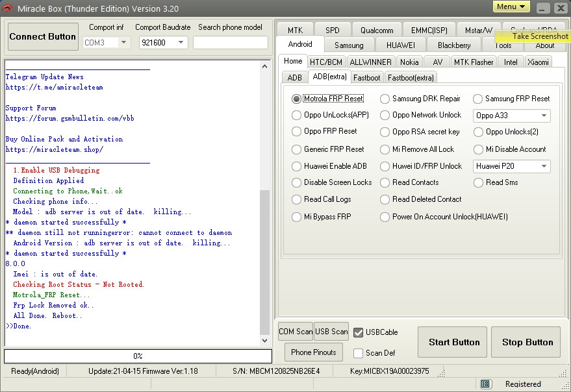The width and height of the screenshot is (571, 392).
Task: Click the Start Button
Action: [x=452, y=342]
